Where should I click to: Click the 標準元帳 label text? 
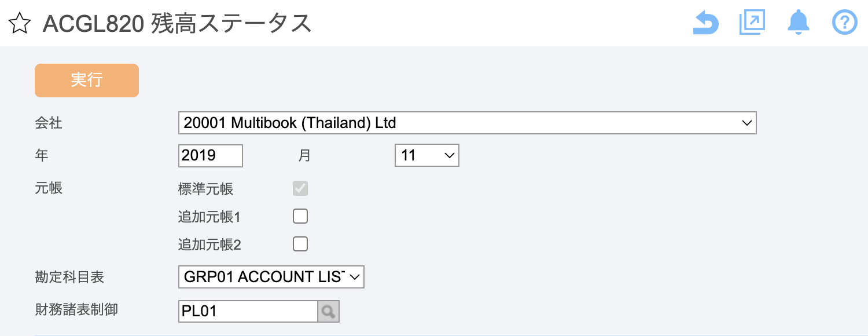[x=205, y=189]
